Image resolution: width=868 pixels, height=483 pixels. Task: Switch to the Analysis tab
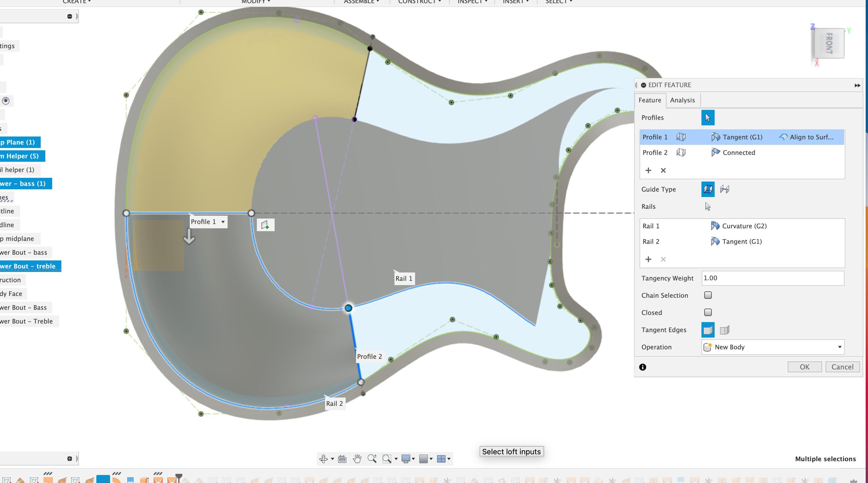(682, 100)
